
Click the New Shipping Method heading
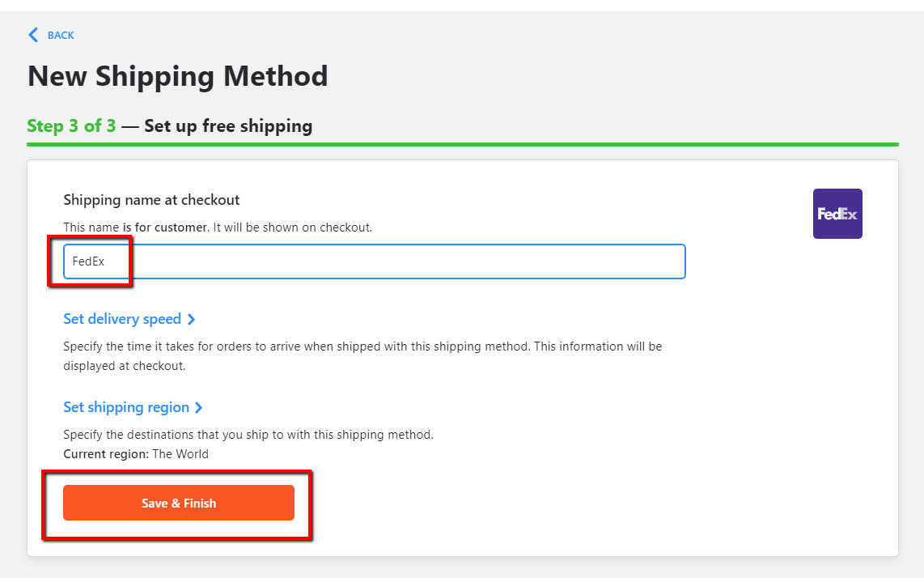[x=178, y=76]
